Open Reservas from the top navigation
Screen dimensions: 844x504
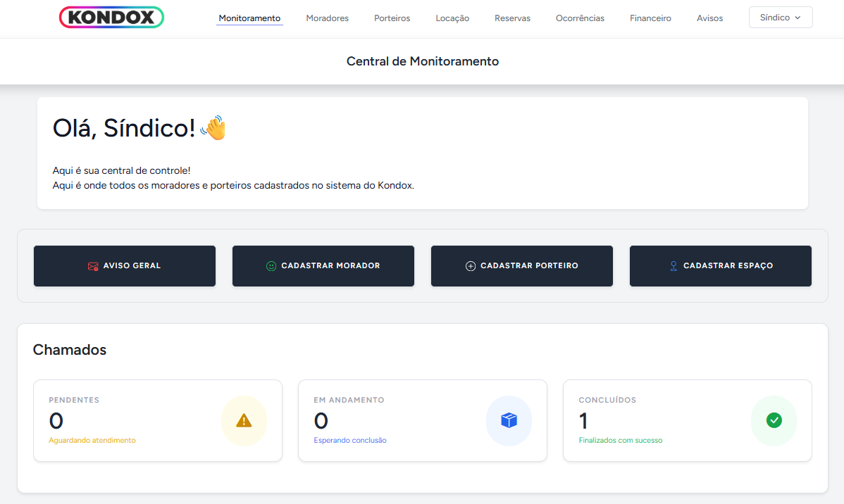pyautogui.click(x=512, y=18)
